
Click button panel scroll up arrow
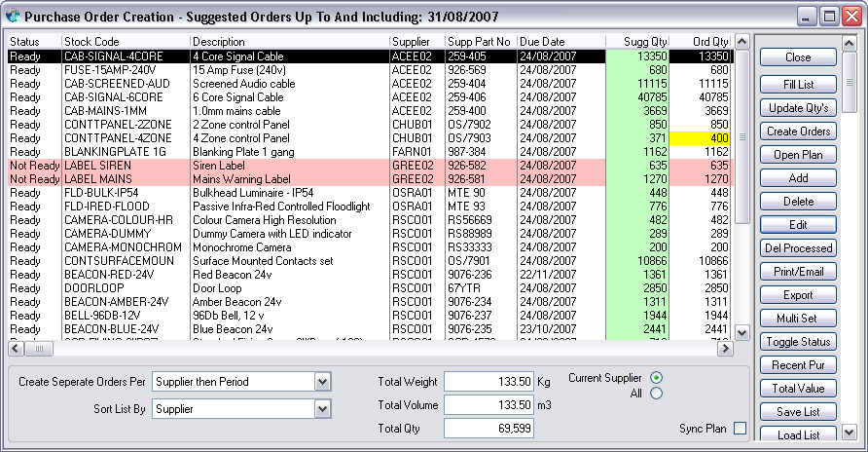click(850, 43)
